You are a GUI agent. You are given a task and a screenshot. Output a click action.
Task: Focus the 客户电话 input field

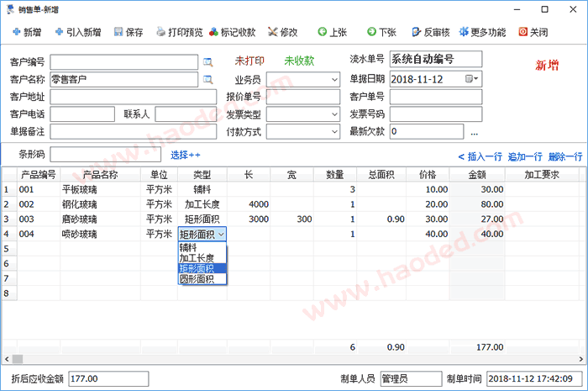point(82,114)
